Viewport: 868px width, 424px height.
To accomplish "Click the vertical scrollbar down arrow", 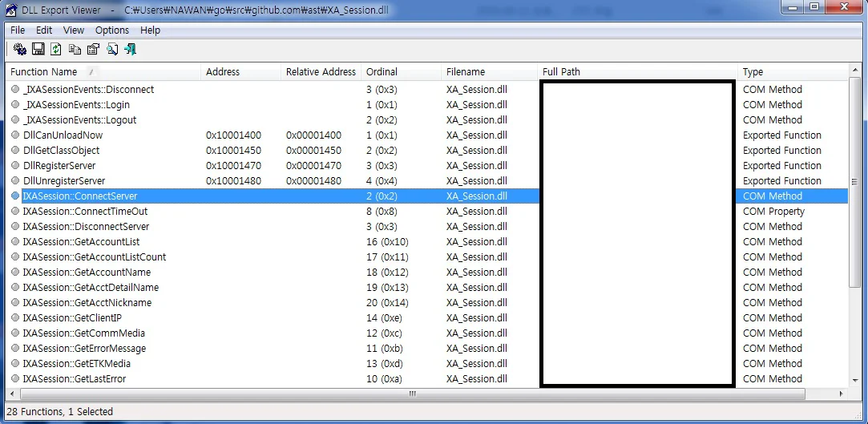I will pos(854,382).
